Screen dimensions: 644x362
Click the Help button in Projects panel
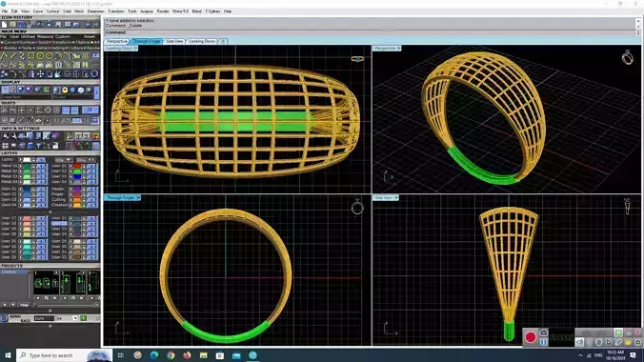24,305
